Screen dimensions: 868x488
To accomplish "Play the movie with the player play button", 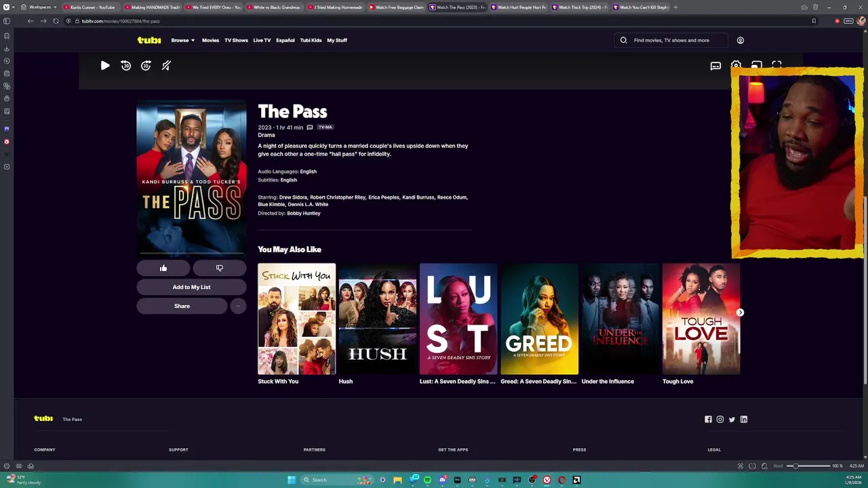I will (x=105, y=66).
